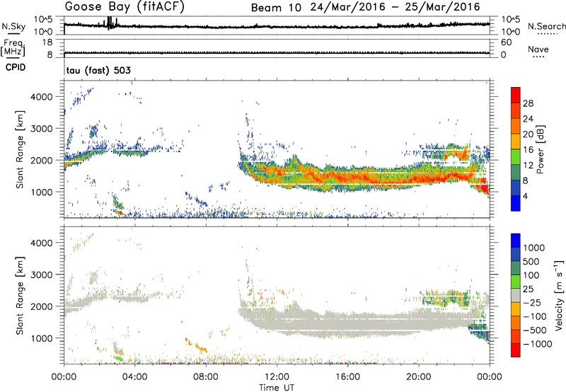Click the 4 dB tick on the power colorbar

pyautogui.click(x=525, y=197)
